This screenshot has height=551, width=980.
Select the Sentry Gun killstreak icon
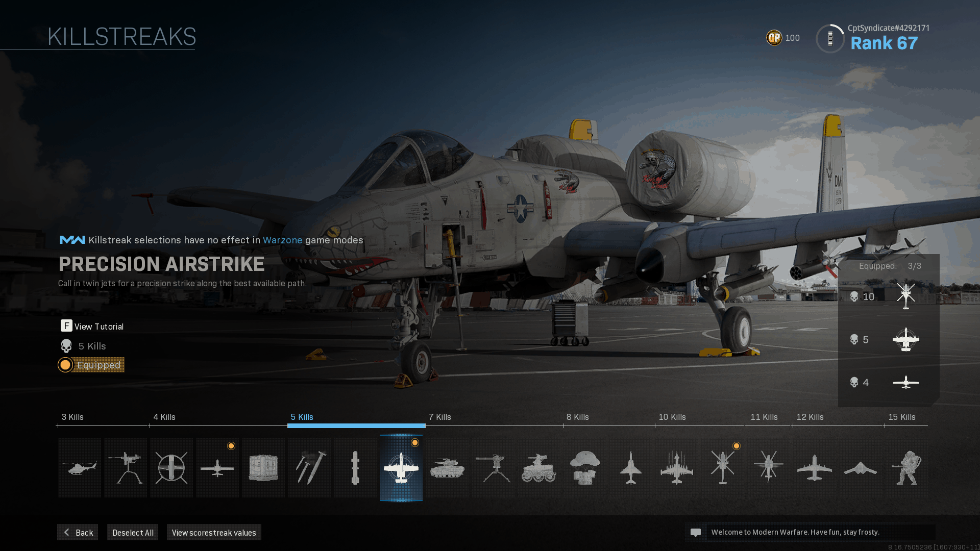click(x=493, y=467)
